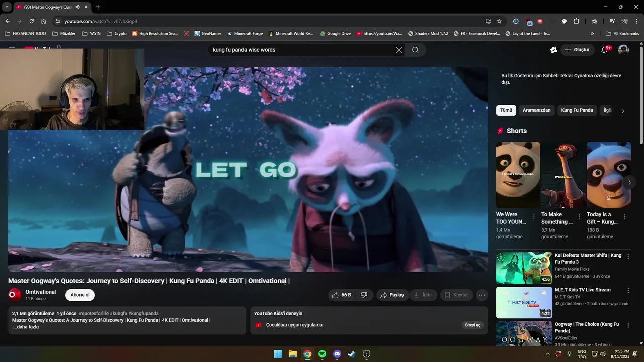Viewport: 644px width, 362px height.
Task: Open the All Bookmarks folder
Action: coord(622,34)
